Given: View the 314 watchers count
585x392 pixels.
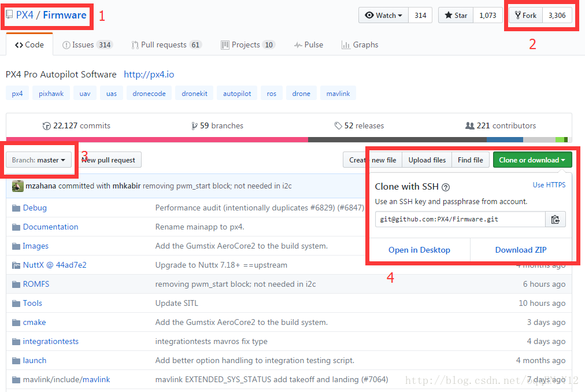Looking at the screenshot, I should [x=420, y=15].
